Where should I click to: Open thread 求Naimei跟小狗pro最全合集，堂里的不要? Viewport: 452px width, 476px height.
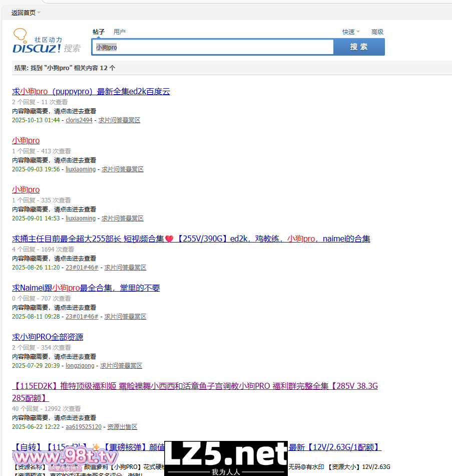(x=86, y=288)
